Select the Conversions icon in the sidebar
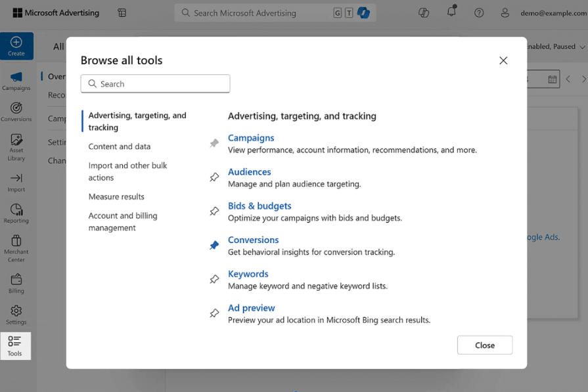Viewport: 588px width, 392px height. (16, 110)
